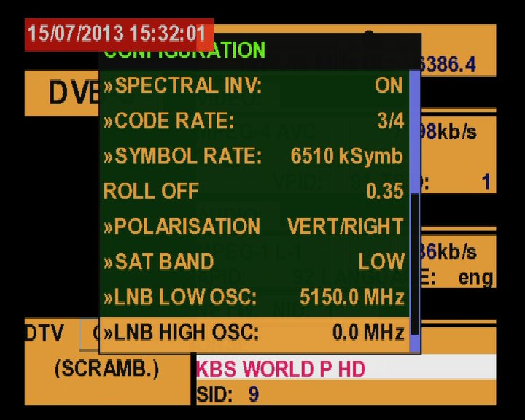Toggle the LOW sat band value
This screenshot has height=420, width=525.
point(381,261)
